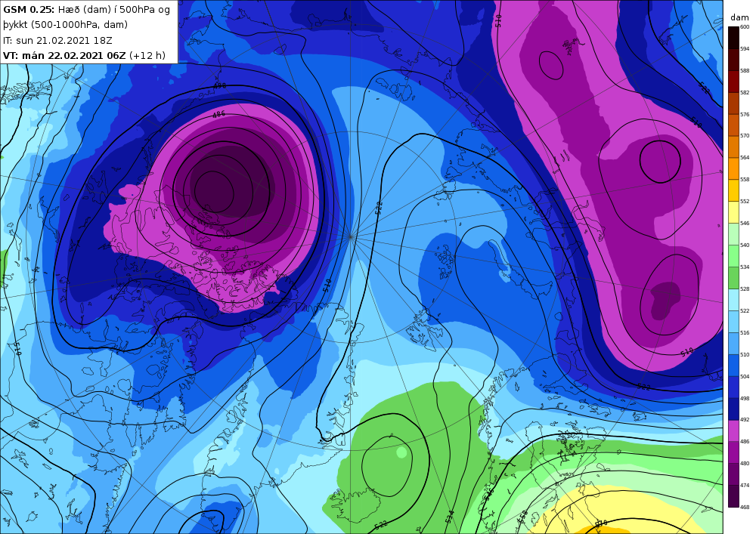Click the 480 value in the legend
This screenshot has height=534, width=756.
(745, 464)
